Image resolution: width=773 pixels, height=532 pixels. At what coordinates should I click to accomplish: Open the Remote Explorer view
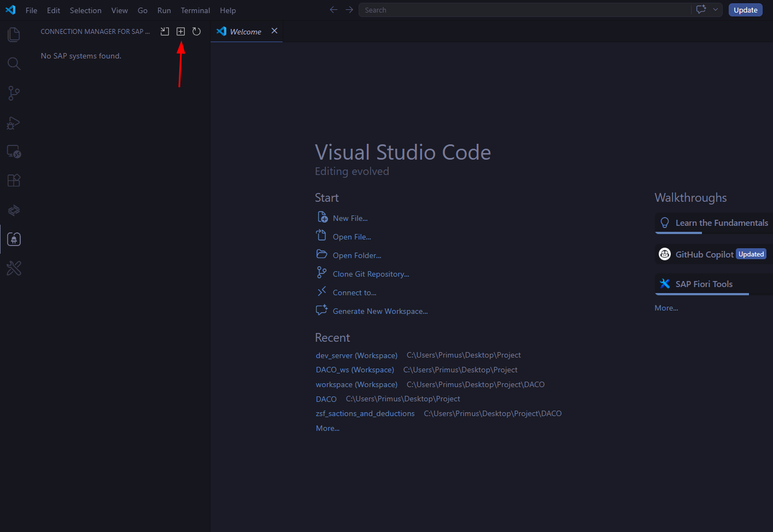(14, 151)
